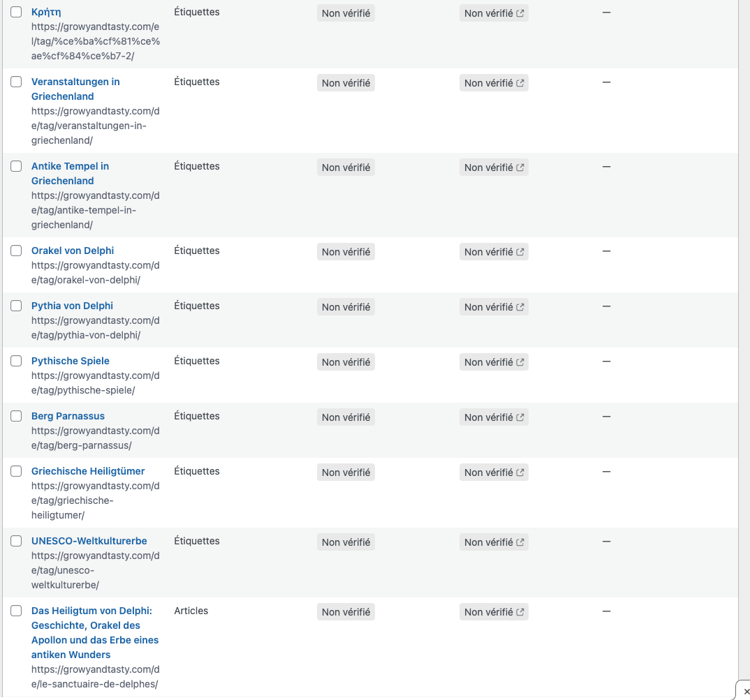Click external link icon in Berg Parnassus row
This screenshot has width=750, height=700.
[520, 417]
